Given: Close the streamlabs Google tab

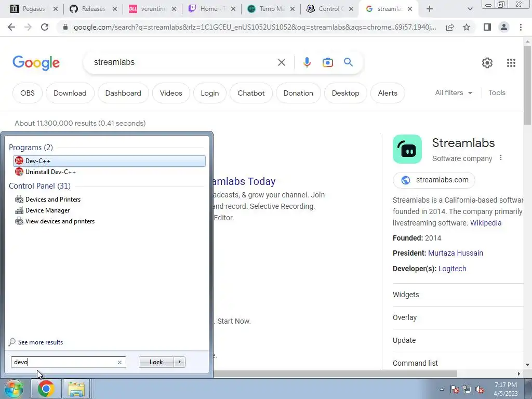Looking at the screenshot, I should [410, 9].
